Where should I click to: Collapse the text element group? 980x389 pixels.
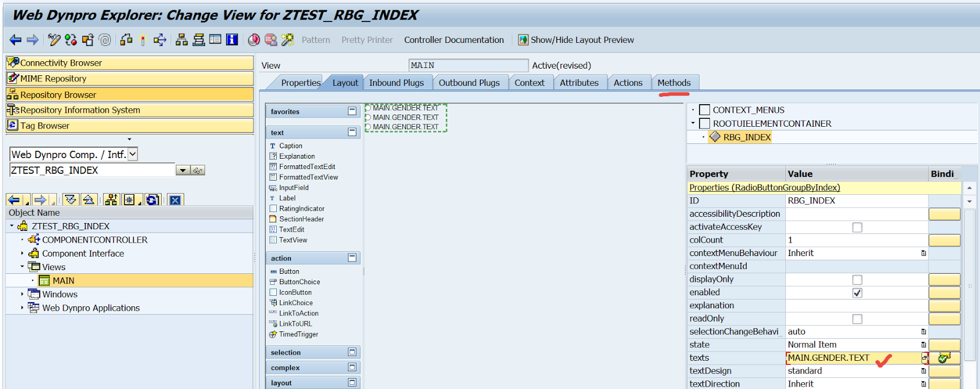[x=352, y=132]
